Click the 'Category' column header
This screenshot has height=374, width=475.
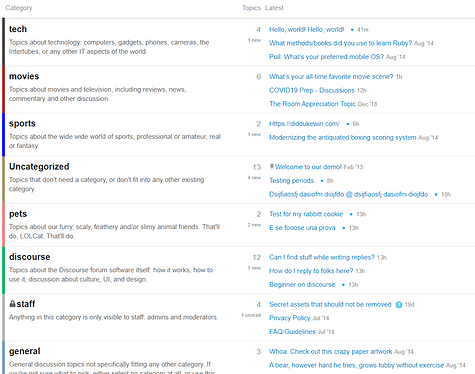click(19, 8)
